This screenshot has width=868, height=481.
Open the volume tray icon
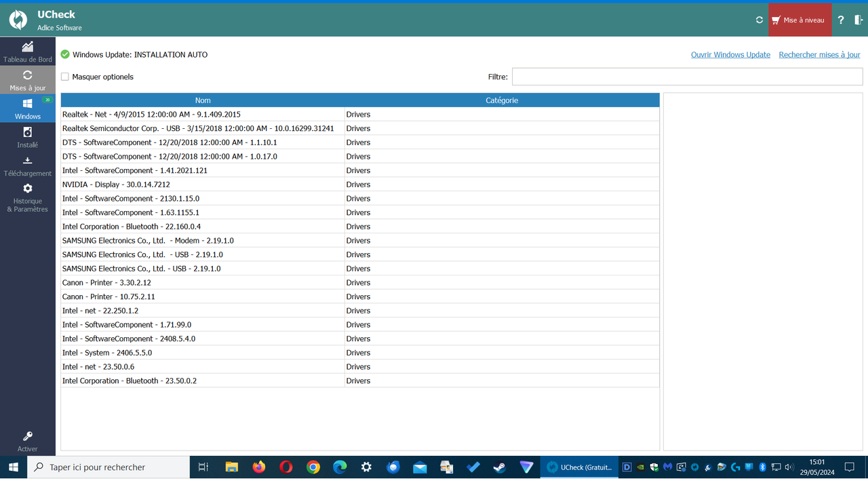click(x=789, y=467)
